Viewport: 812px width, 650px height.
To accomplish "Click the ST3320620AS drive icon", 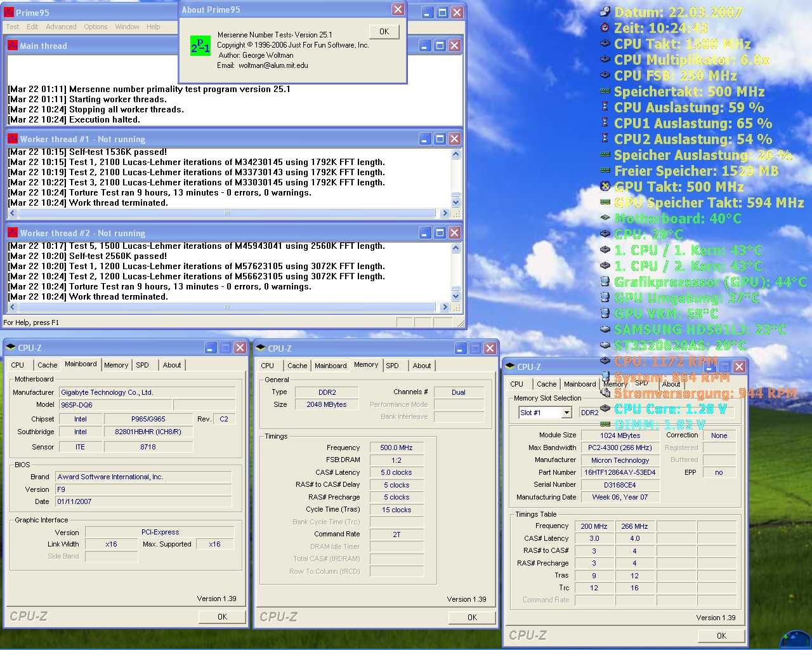I will pos(605,345).
